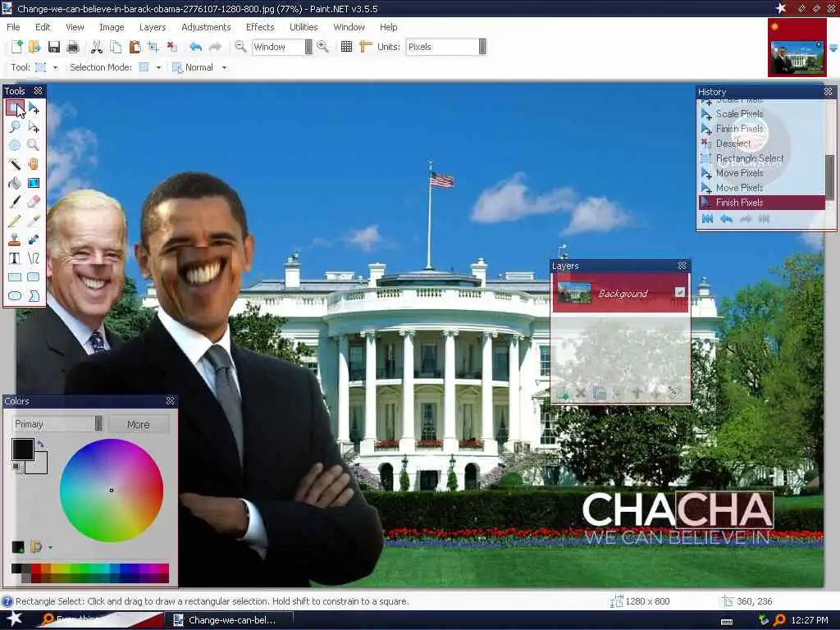Select the Gradient tool
Image resolution: width=840 pixels, height=630 pixels.
pyautogui.click(x=34, y=183)
